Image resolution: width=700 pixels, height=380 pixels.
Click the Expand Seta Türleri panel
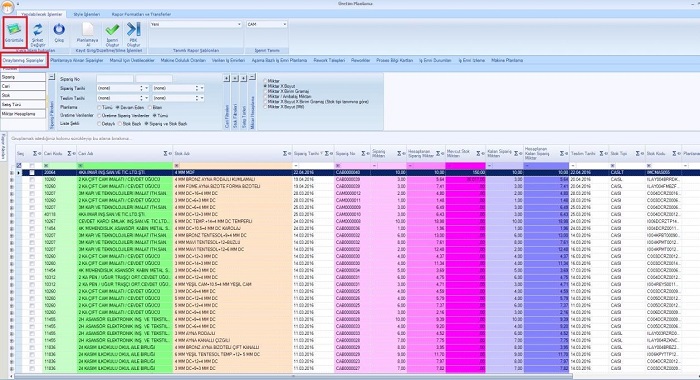tap(244, 78)
